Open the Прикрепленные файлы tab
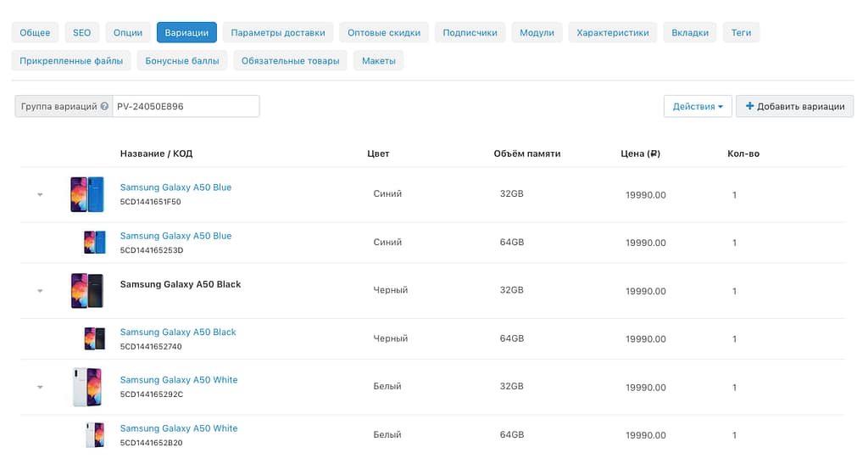This screenshot has height=475, width=868. point(72,61)
